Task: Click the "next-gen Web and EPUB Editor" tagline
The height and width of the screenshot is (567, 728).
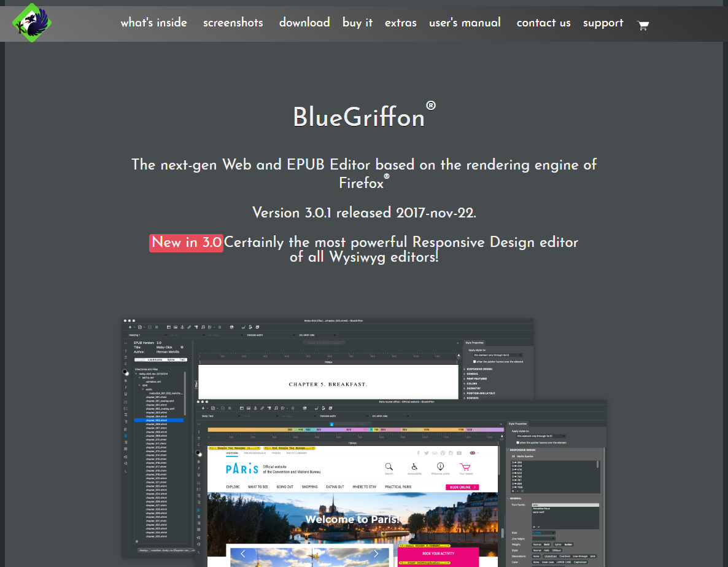Action: (364, 173)
